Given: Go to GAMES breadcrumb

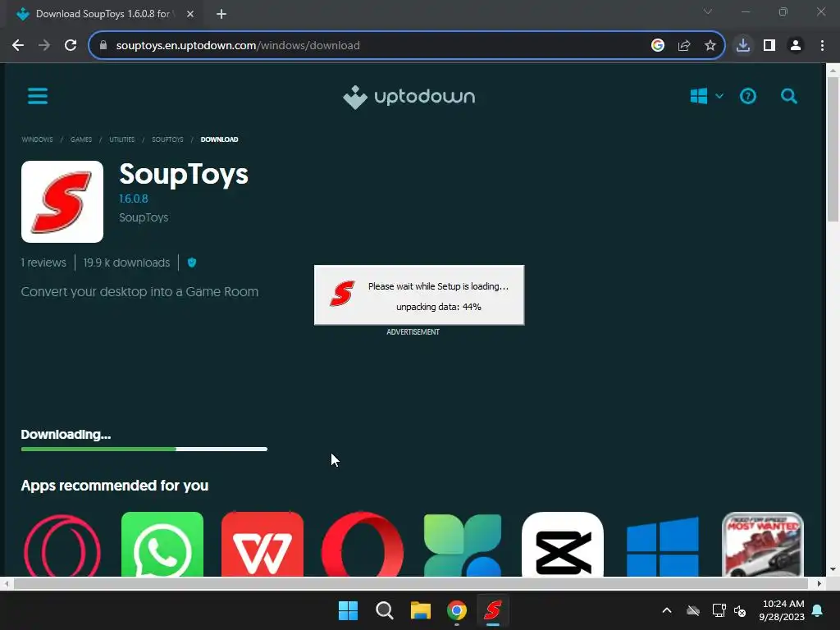Looking at the screenshot, I should click(x=81, y=139).
